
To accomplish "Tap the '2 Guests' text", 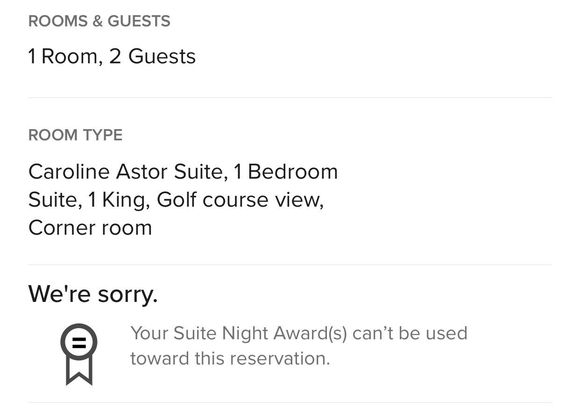I will point(152,57).
